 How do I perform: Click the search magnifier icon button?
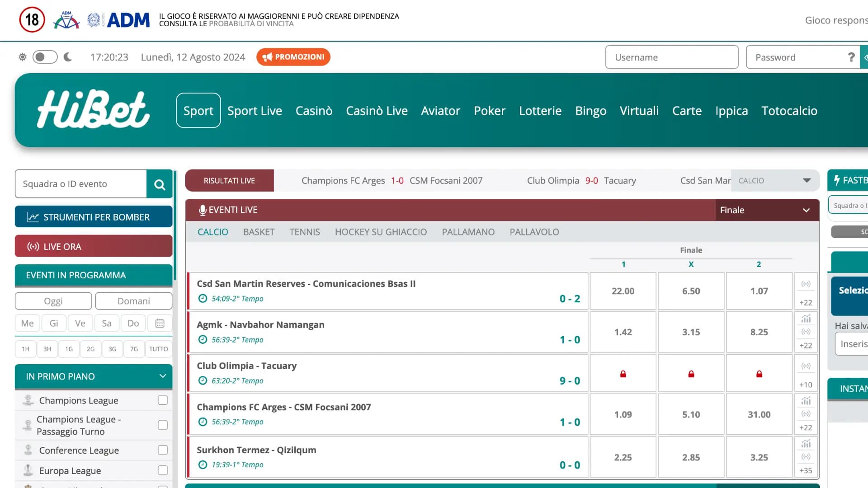tap(159, 184)
